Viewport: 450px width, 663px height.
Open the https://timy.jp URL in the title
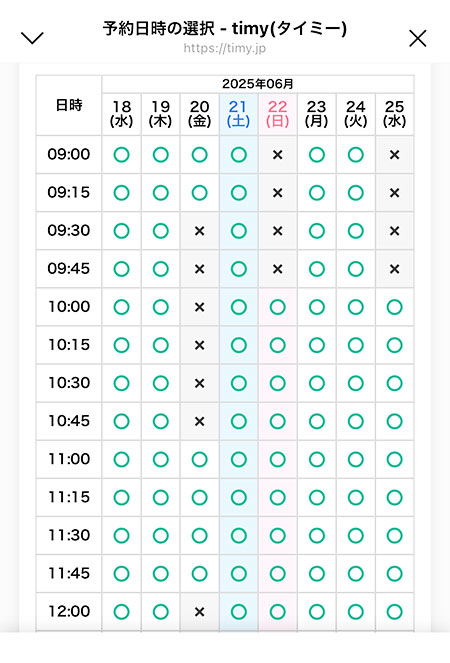click(x=225, y=48)
